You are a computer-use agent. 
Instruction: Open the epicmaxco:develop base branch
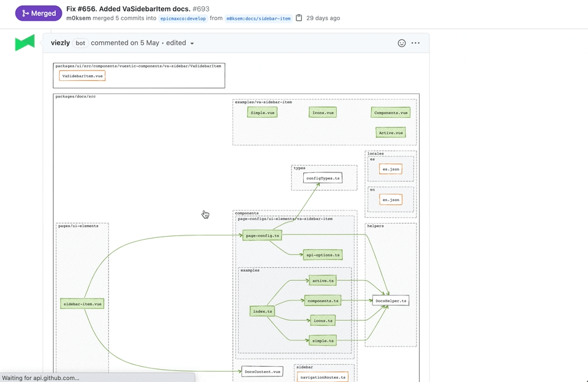pos(183,18)
